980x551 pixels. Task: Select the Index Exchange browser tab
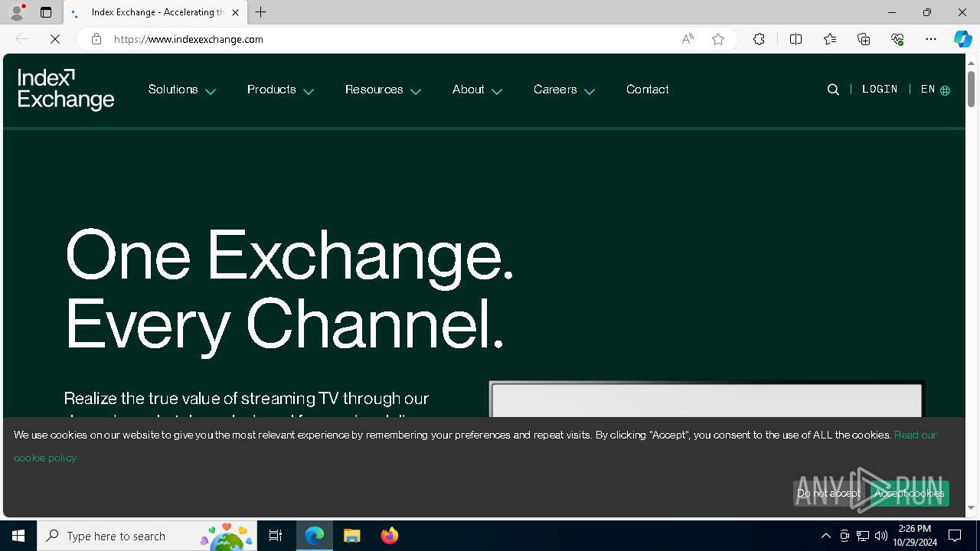[155, 12]
